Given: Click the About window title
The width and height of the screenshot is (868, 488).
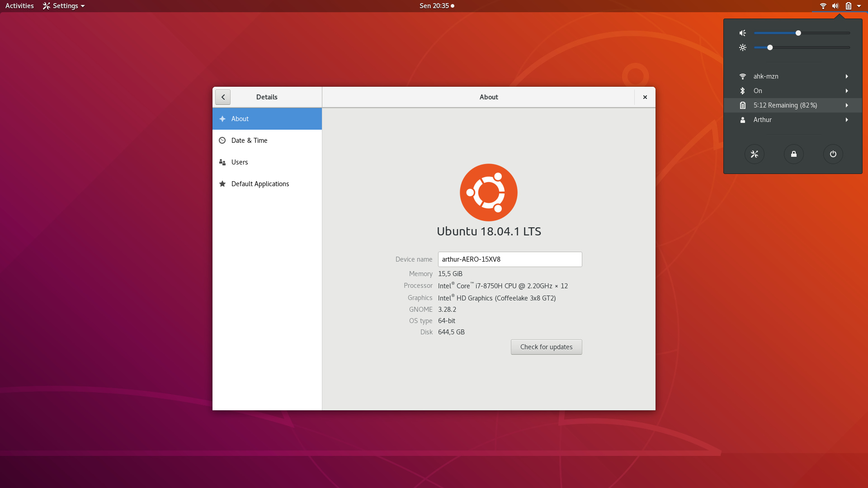Looking at the screenshot, I should coord(489,97).
